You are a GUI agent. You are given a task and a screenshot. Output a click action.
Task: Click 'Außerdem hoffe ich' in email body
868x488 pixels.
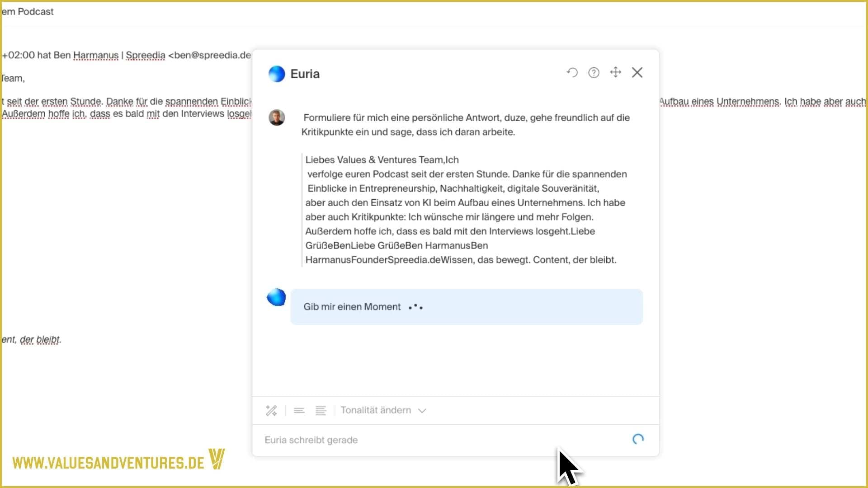point(43,114)
